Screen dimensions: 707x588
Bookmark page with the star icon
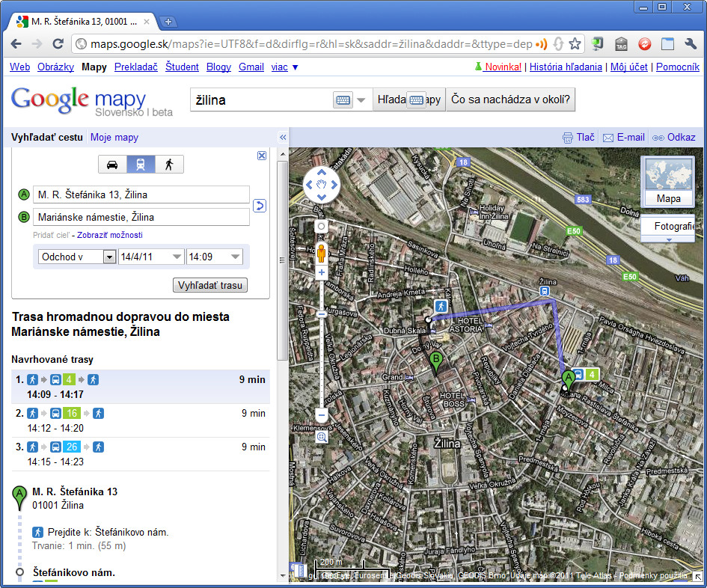point(575,44)
